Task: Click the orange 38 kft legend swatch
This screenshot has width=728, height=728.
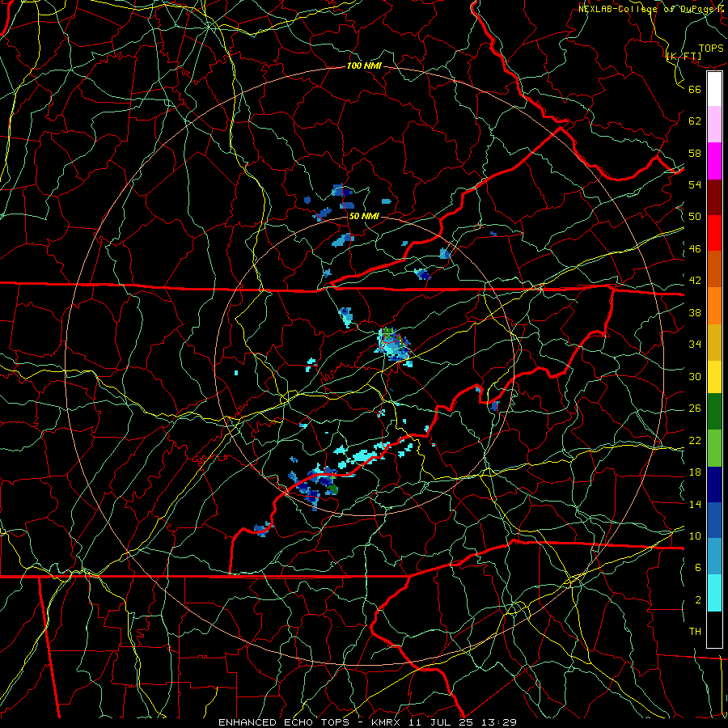Action: [714, 306]
